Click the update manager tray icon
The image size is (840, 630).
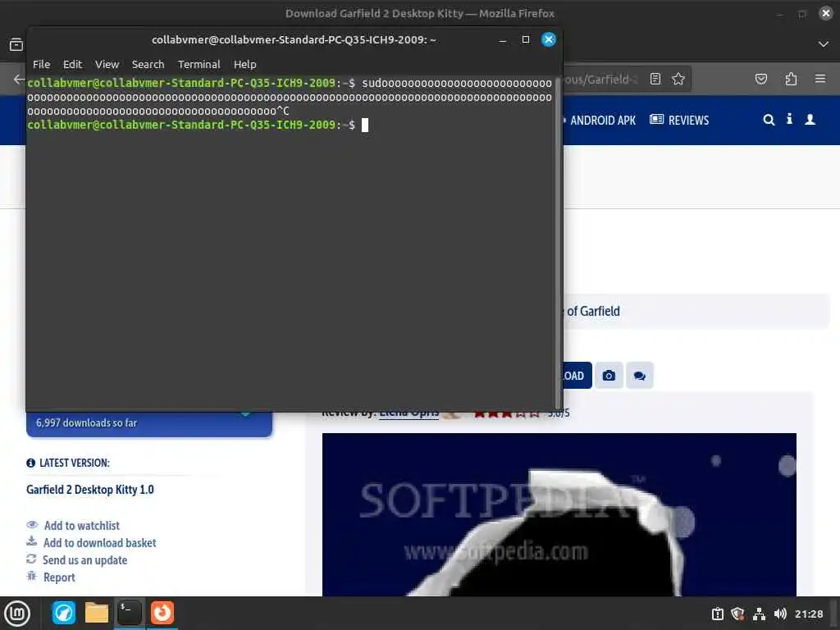tap(717, 614)
